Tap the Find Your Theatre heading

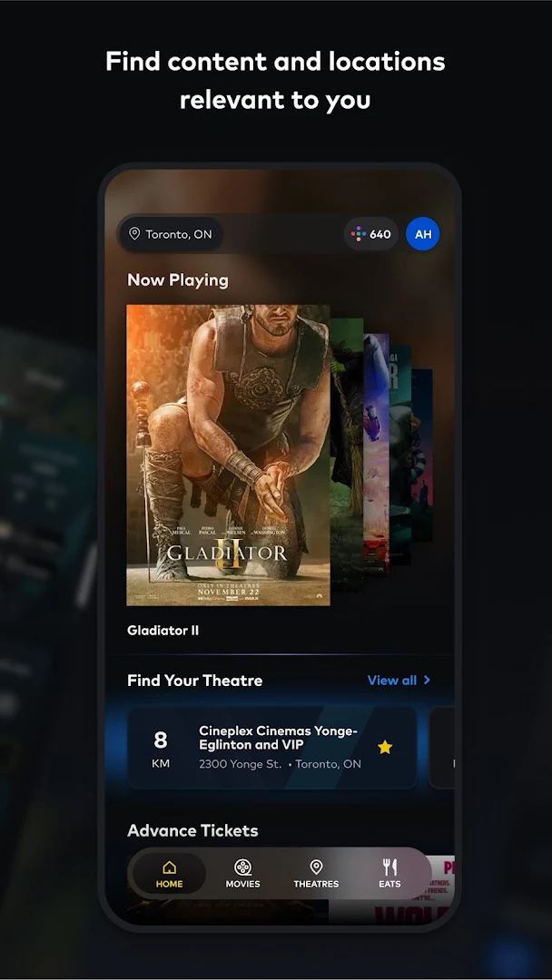(x=195, y=681)
